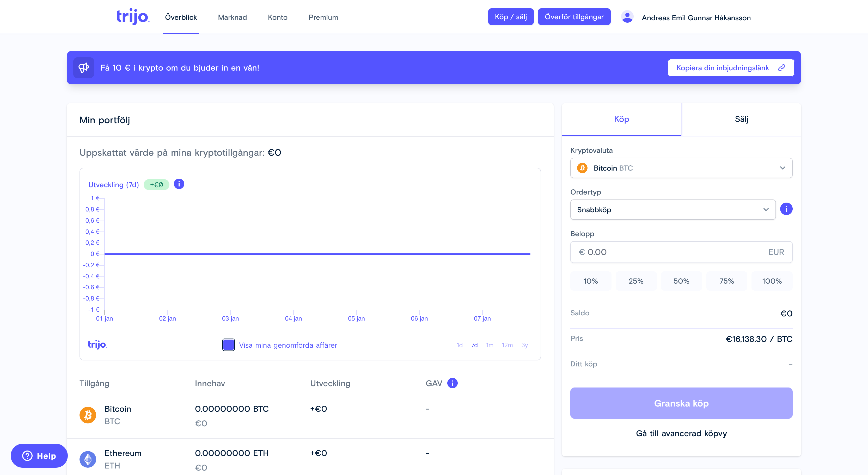Click the +€0 development badge
The height and width of the screenshot is (475, 868).
coord(156,184)
